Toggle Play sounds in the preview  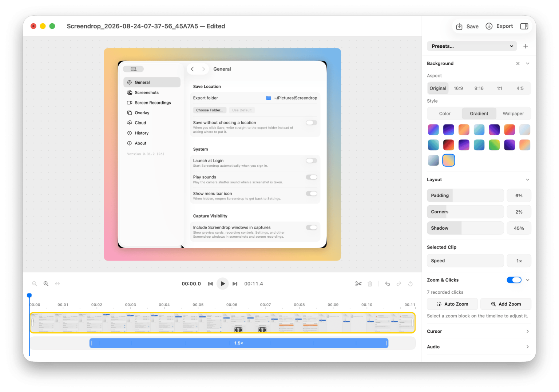click(x=312, y=177)
